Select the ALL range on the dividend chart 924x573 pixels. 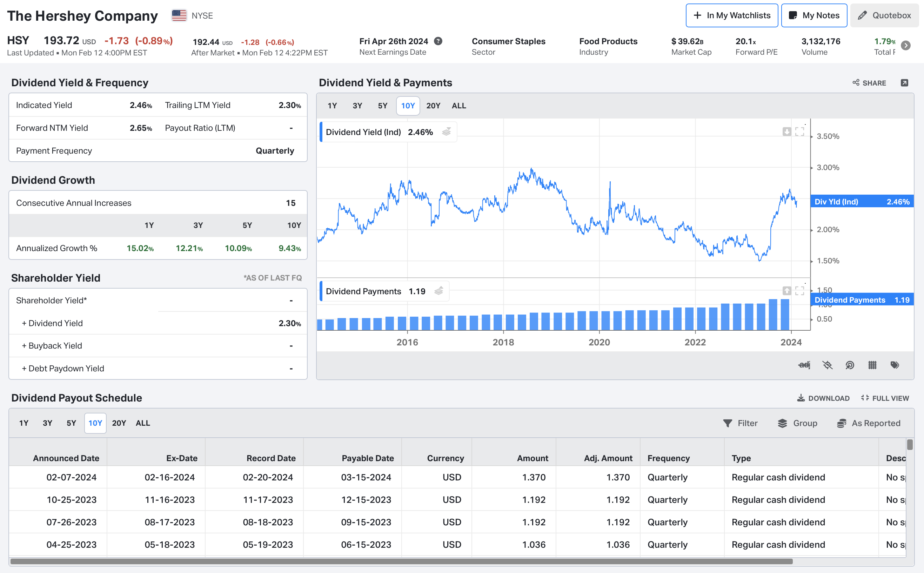pyautogui.click(x=458, y=106)
